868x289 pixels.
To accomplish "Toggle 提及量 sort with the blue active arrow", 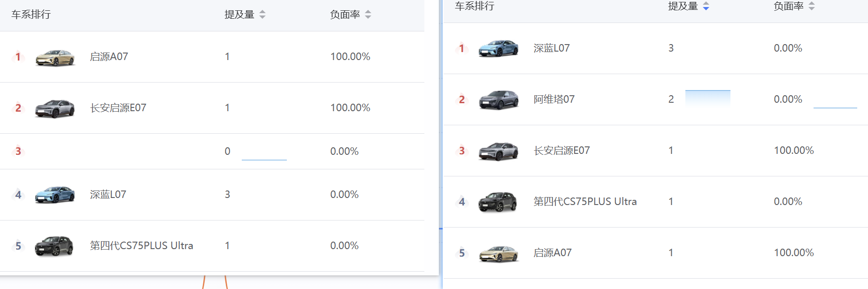I will coord(706,6).
